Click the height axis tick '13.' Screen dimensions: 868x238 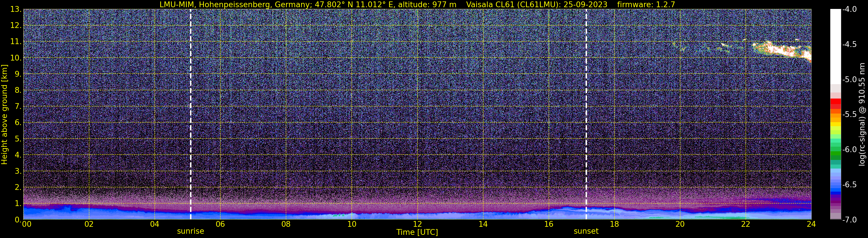coord(16,10)
